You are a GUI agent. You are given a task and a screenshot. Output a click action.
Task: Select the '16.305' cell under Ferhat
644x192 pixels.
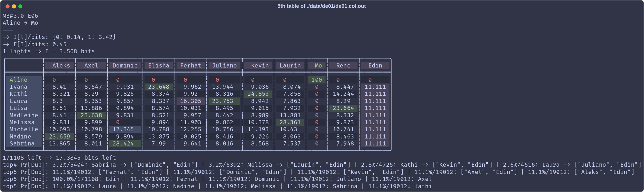tap(191, 101)
